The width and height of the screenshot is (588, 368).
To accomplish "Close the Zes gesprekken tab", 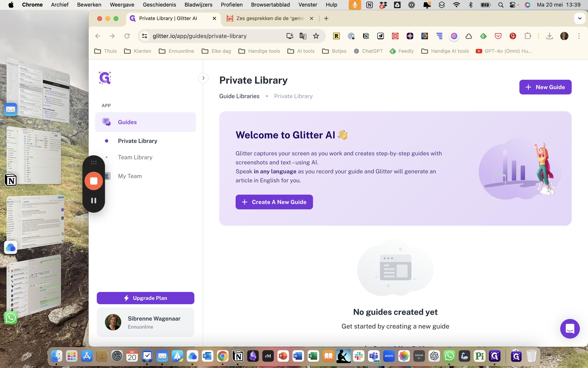I will [x=312, y=18].
